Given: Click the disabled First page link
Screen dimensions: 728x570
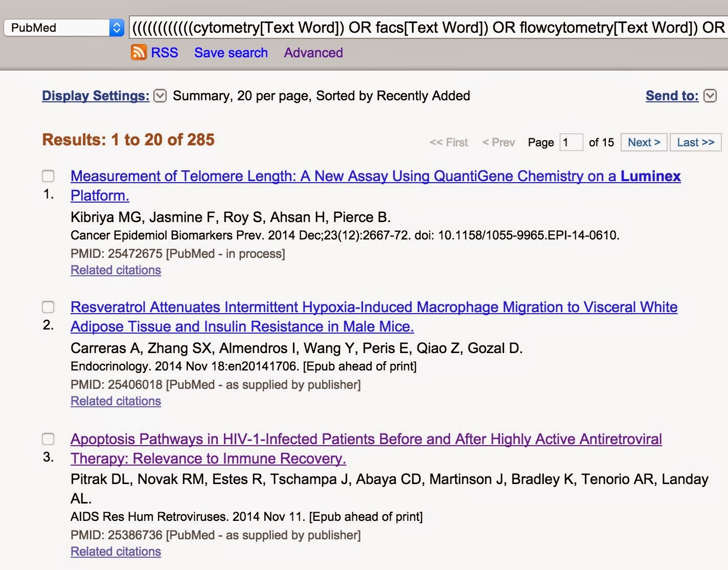Looking at the screenshot, I should 449,142.
